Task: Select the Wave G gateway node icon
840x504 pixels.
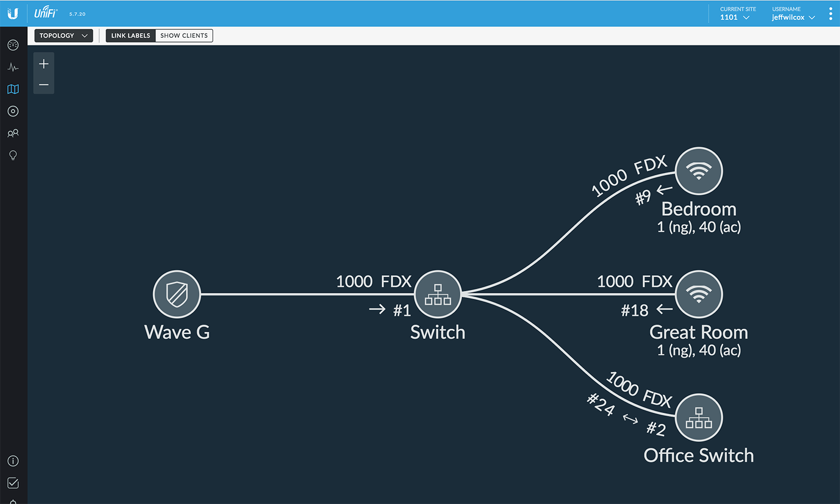Action: coord(177,294)
